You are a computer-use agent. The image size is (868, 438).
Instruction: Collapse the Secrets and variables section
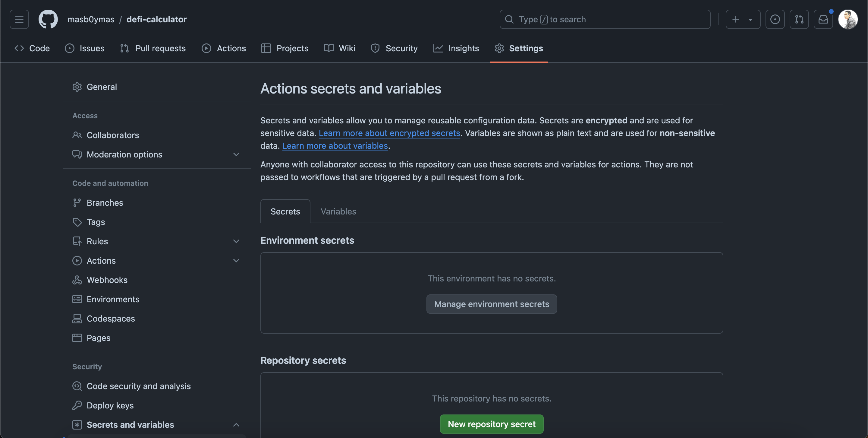[236, 424]
